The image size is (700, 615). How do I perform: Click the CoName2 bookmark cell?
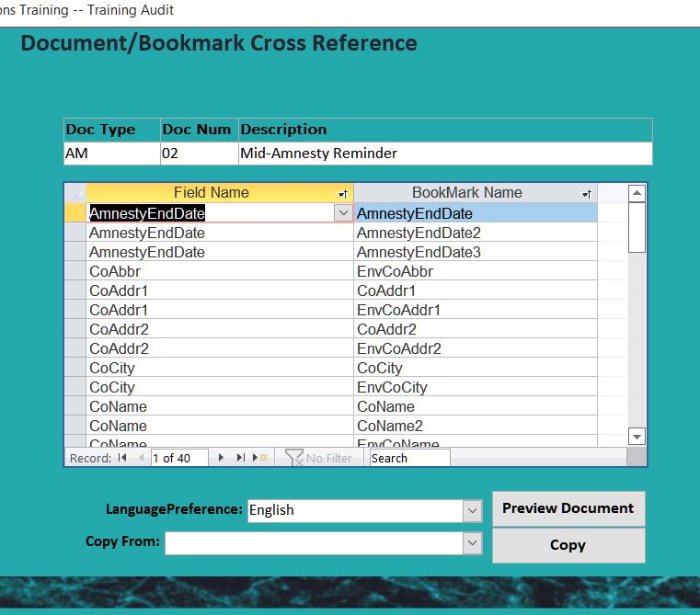click(476, 426)
